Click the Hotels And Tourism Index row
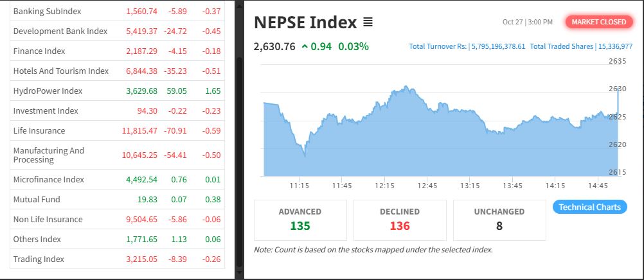Viewport: 644px width, 280px height. click(x=117, y=71)
